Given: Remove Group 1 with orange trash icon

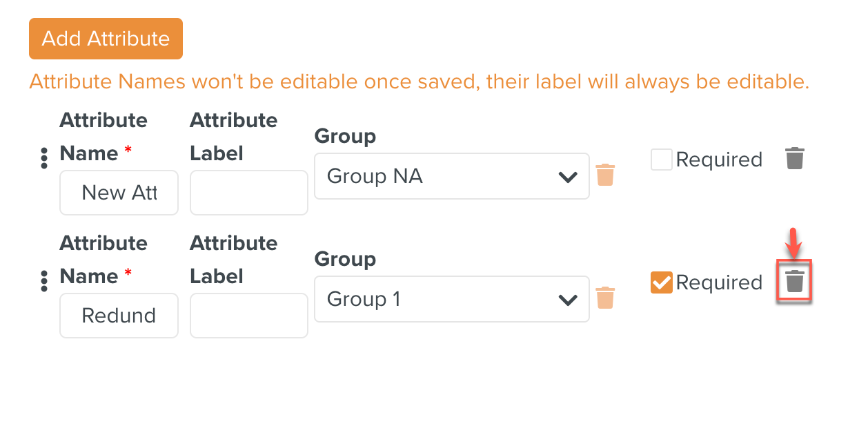Looking at the screenshot, I should tap(605, 298).
